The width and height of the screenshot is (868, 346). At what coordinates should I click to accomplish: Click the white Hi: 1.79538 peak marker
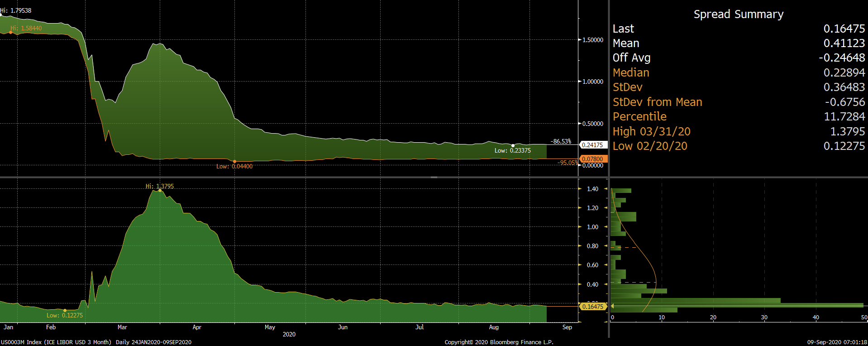(1, 15)
